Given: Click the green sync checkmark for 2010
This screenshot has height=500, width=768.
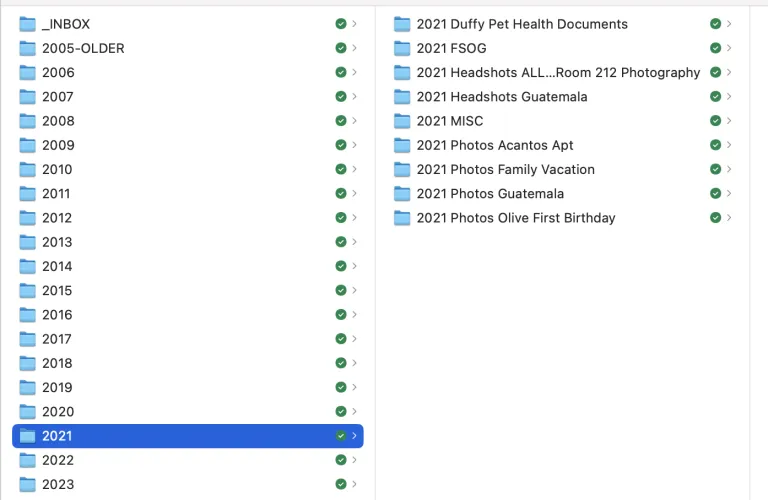Looking at the screenshot, I should tap(341, 169).
